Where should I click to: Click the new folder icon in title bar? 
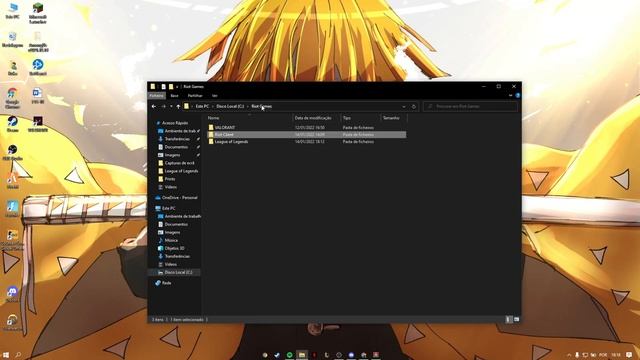coord(171,87)
